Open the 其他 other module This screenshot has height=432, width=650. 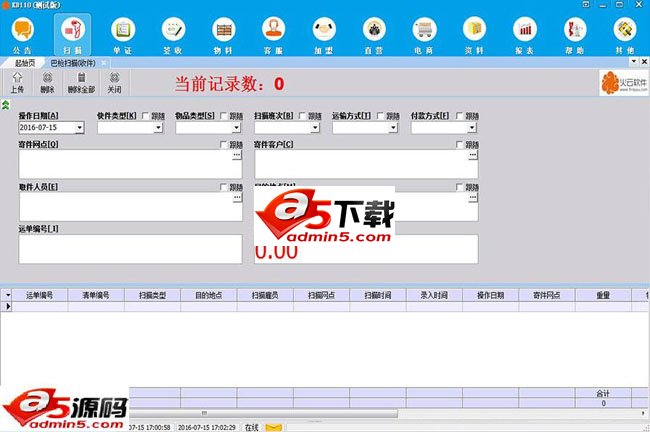[x=625, y=35]
